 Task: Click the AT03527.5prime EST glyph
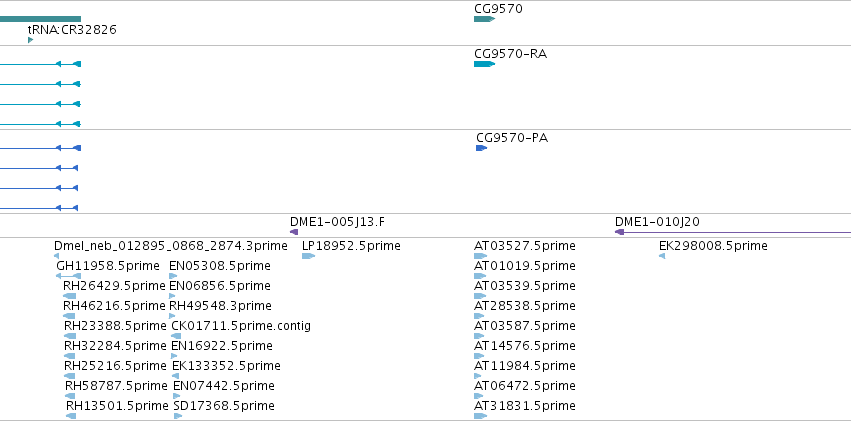pos(480,256)
